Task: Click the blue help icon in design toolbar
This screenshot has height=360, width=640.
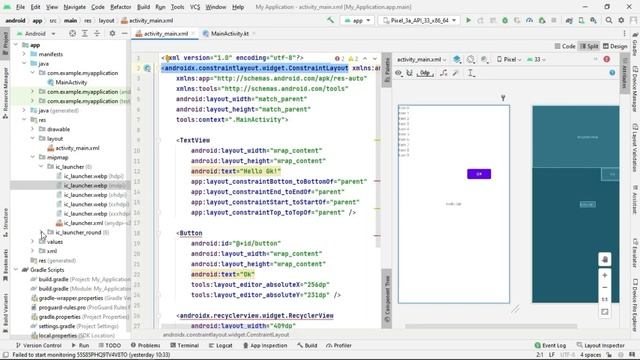Action: [612, 73]
